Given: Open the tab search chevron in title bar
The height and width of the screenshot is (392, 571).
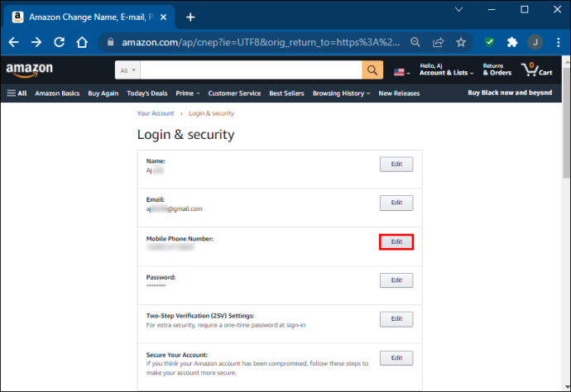Looking at the screenshot, I should click(x=458, y=9).
